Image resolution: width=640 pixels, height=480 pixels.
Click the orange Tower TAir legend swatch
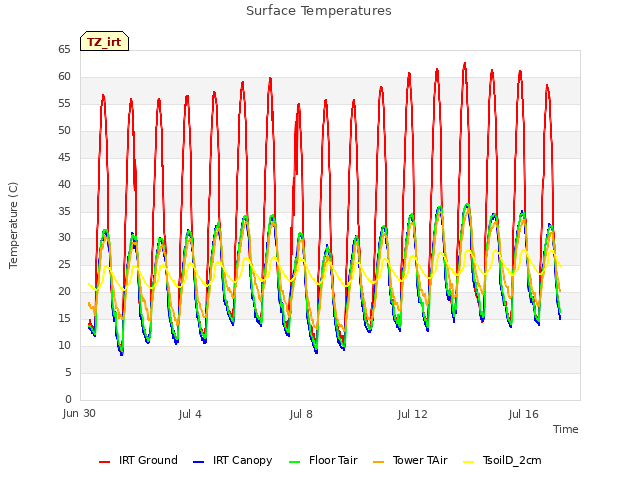[x=379, y=462]
